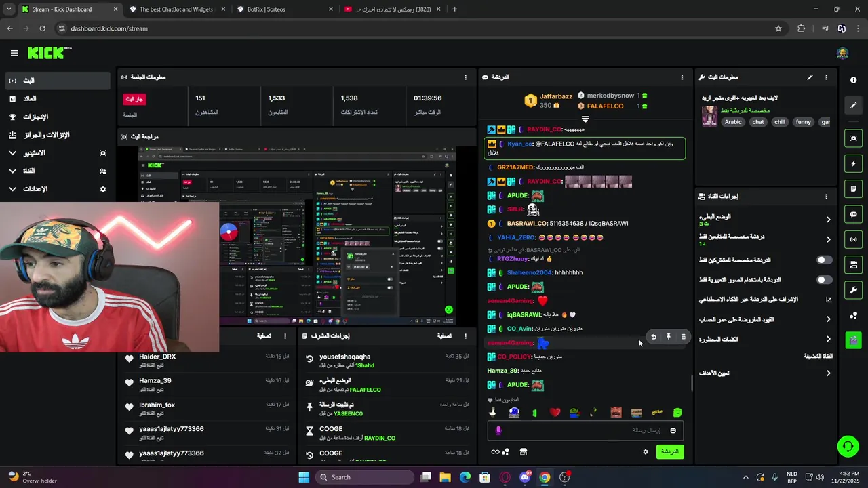The image size is (868, 488).
Task: Select the infinity icon below the message box
Action: [496, 452]
